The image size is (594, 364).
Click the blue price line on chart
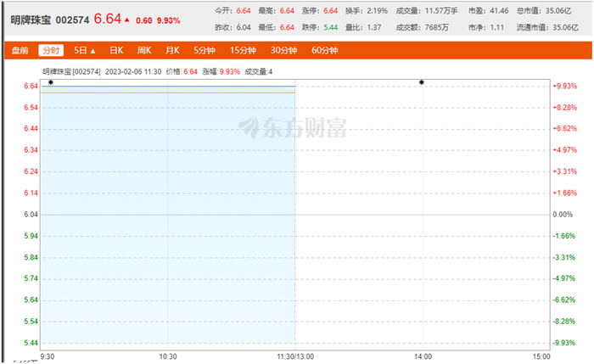168,87
